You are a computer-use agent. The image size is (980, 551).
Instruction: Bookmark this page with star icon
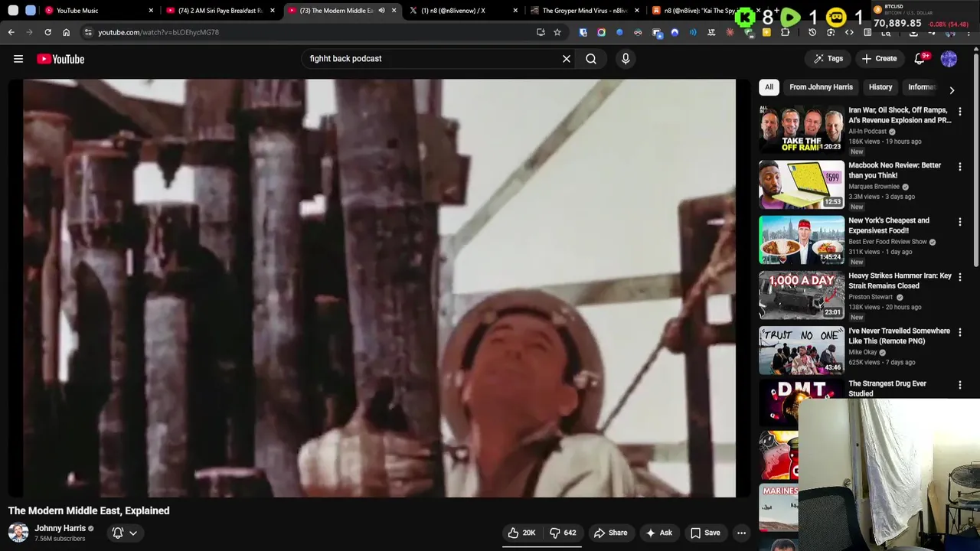coord(557,32)
